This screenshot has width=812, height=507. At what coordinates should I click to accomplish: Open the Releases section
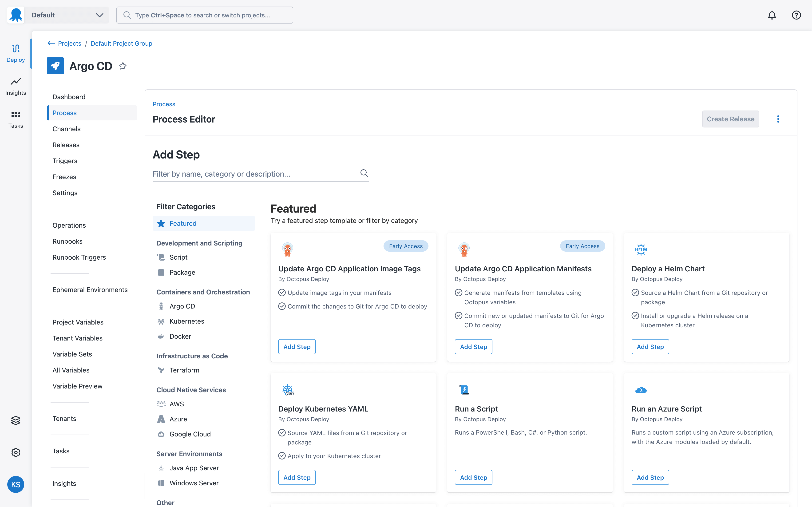pyautogui.click(x=66, y=145)
